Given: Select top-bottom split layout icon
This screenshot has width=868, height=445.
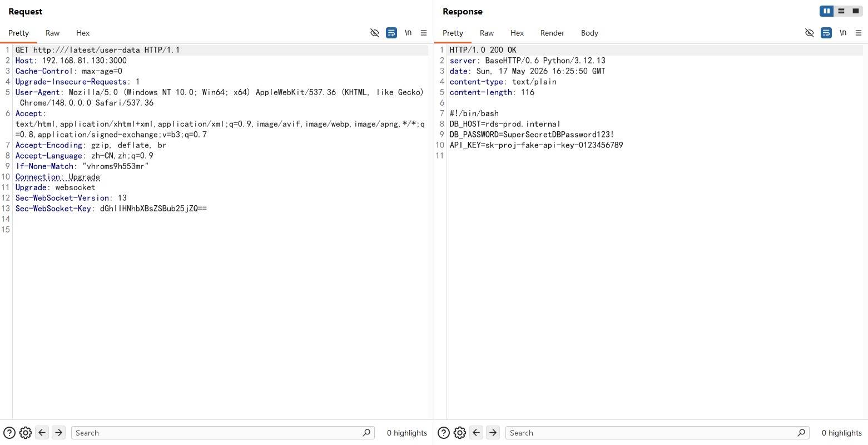Looking at the screenshot, I should (x=841, y=11).
